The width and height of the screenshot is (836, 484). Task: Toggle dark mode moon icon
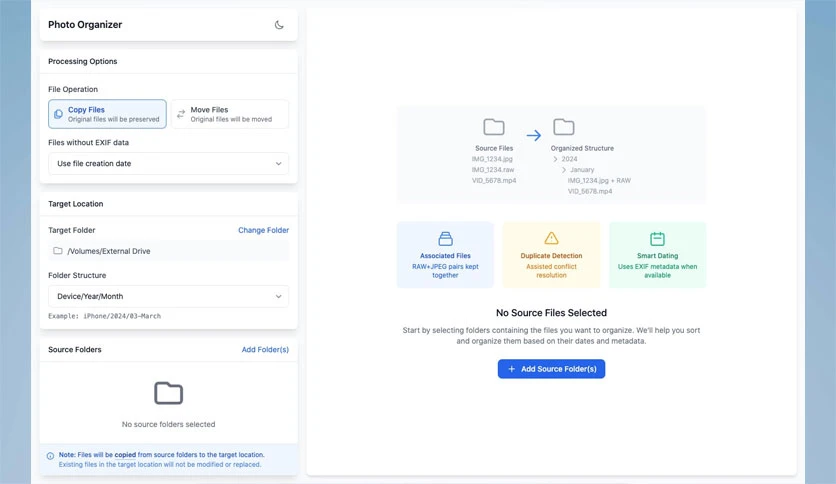279,25
